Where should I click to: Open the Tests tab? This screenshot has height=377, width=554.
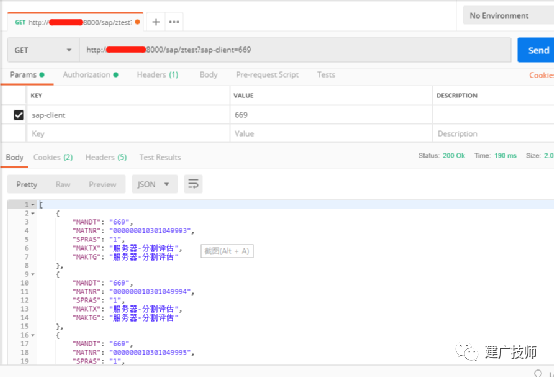point(326,75)
